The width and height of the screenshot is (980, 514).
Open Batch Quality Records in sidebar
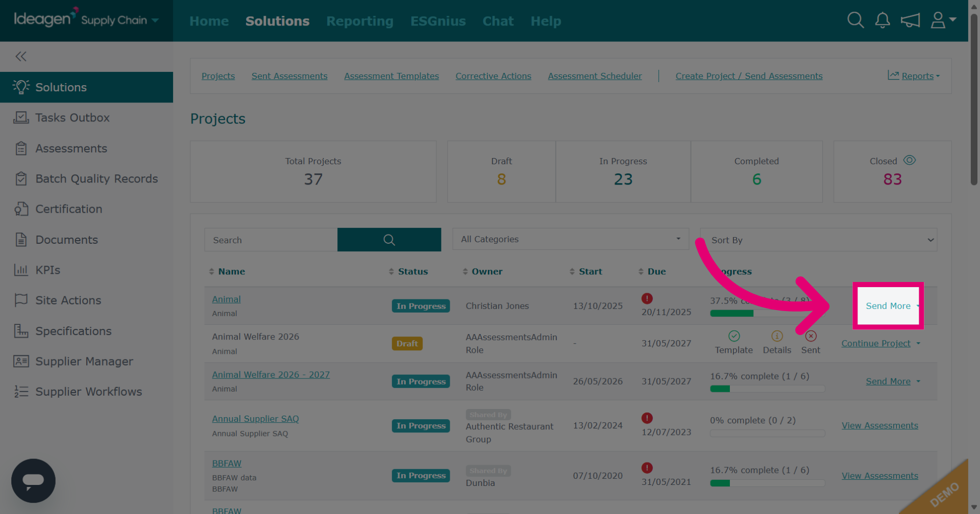point(86,178)
